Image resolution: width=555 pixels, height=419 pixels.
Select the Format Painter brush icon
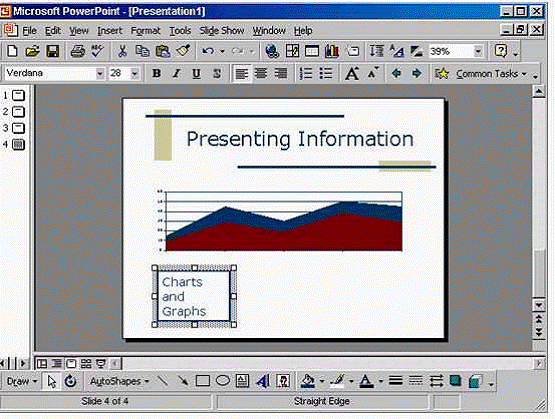183,52
